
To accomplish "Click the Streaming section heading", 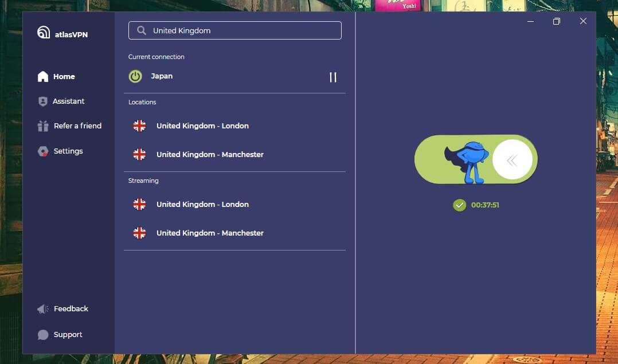I will (x=143, y=181).
